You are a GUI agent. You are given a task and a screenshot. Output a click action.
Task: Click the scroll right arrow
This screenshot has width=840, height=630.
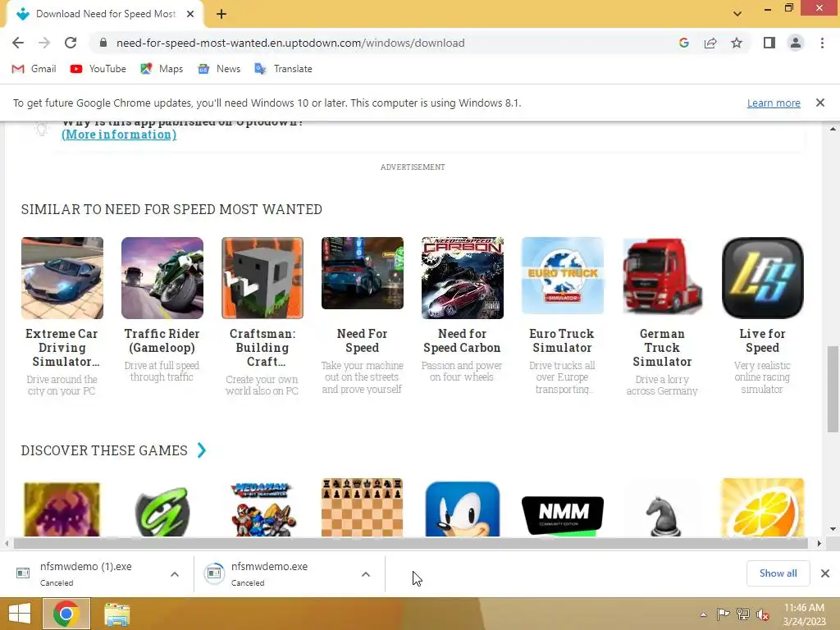click(819, 543)
